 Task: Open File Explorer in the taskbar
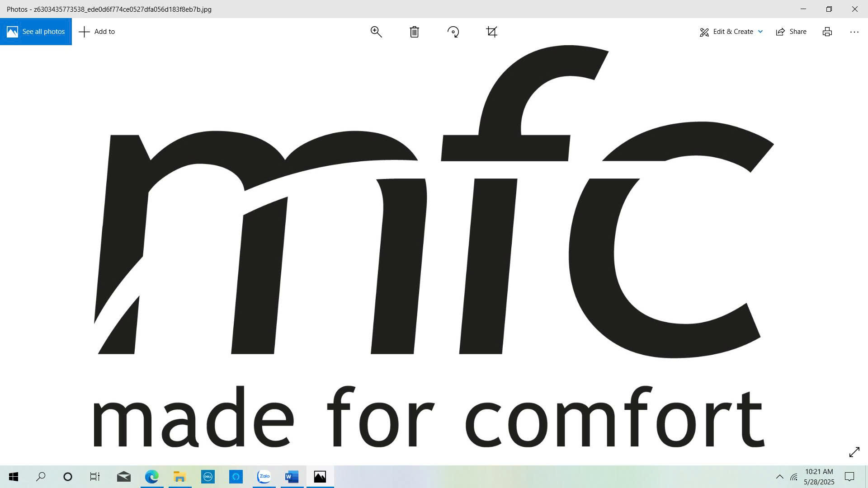pyautogui.click(x=179, y=477)
